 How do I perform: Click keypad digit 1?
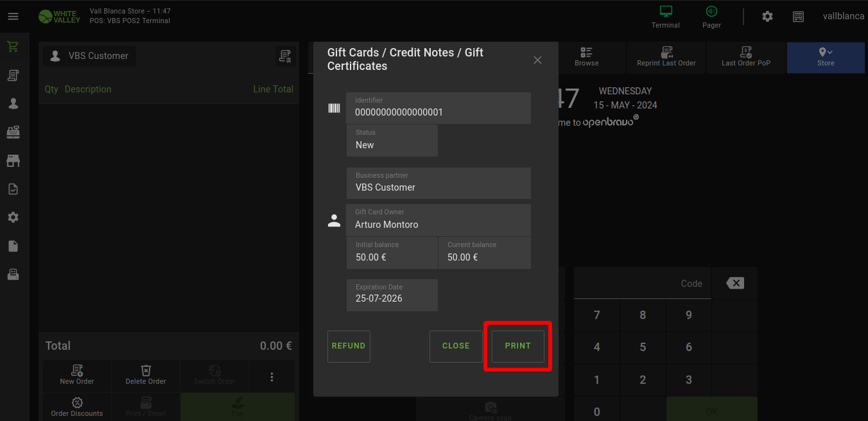pyautogui.click(x=597, y=380)
